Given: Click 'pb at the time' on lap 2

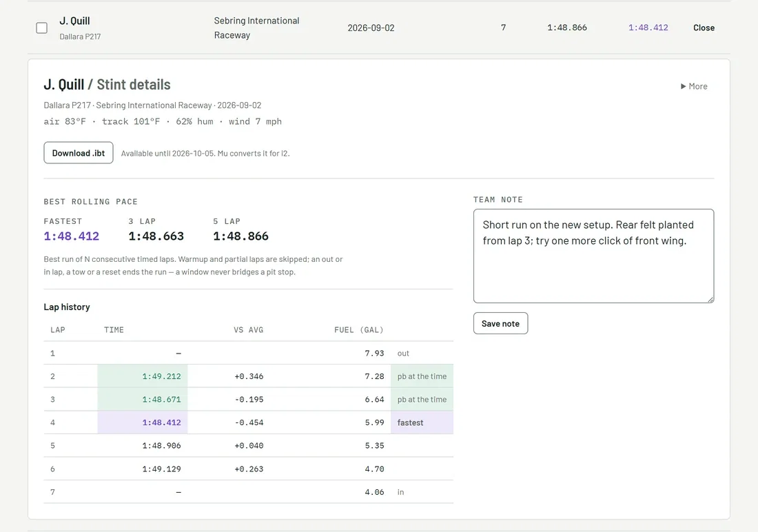Looking at the screenshot, I should tap(422, 376).
